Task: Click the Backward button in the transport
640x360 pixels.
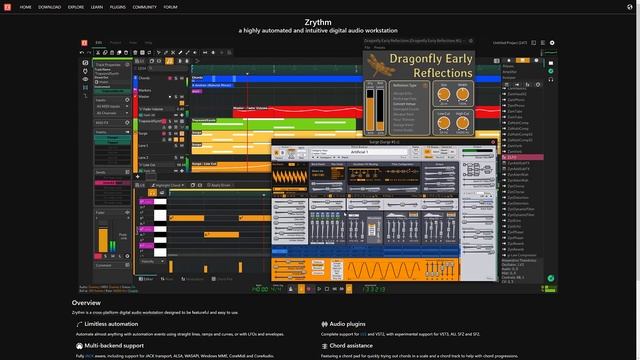Action: 334,289
